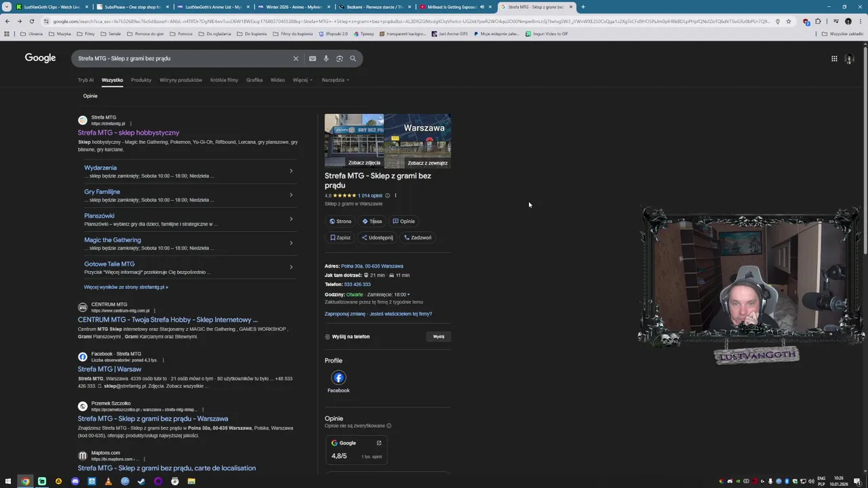This screenshot has width=868, height=488.
Task: Open Facebook profile icon in knowledge panel
Action: [338, 378]
